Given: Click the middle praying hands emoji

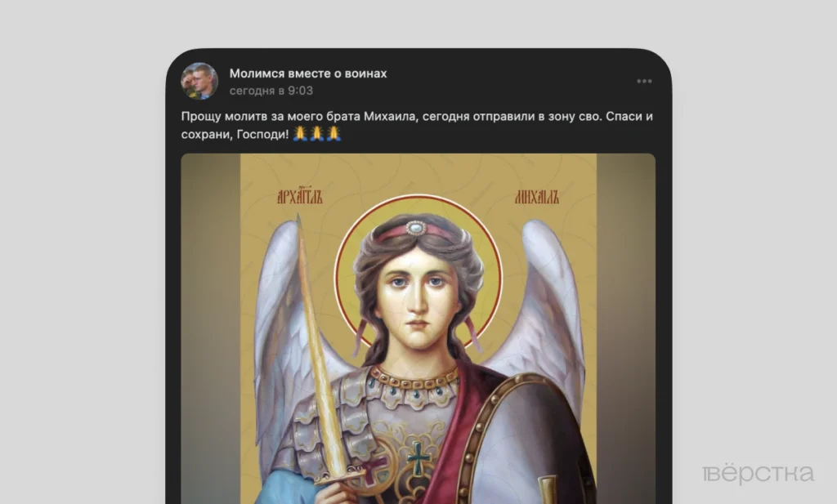Looking at the screenshot, I should tap(316, 133).
